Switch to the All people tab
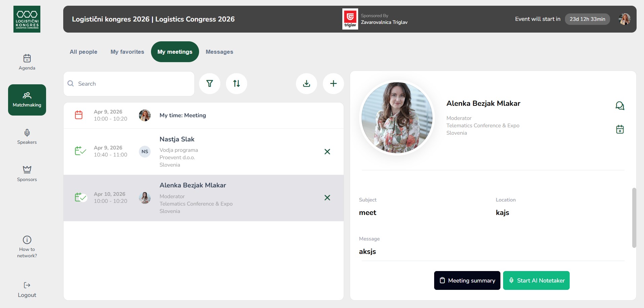The image size is (644, 308). click(x=83, y=52)
